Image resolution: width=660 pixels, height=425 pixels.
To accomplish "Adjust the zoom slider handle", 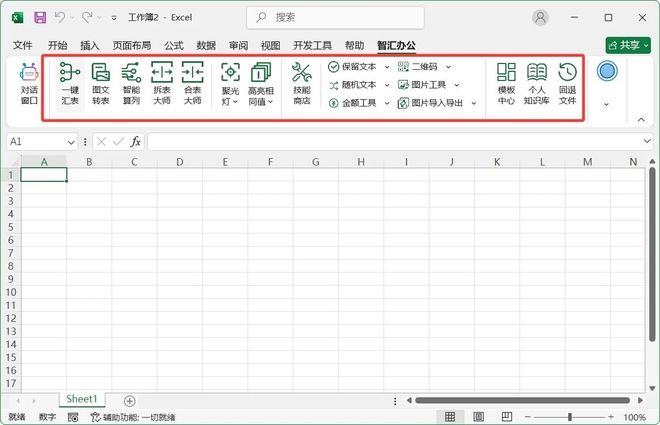I will [570, 417].
